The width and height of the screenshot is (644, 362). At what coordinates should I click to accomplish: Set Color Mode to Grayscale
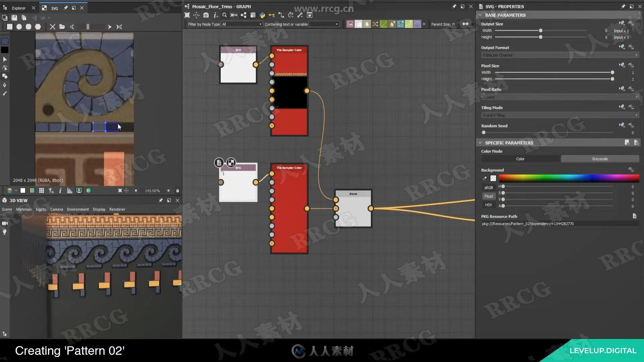pyautogui.click(x=599, y=159)
